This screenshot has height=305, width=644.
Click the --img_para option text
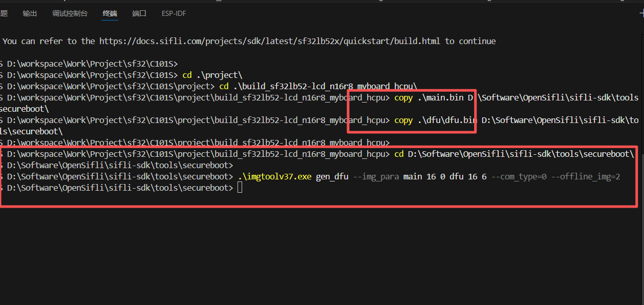click(x=376, y=177)
